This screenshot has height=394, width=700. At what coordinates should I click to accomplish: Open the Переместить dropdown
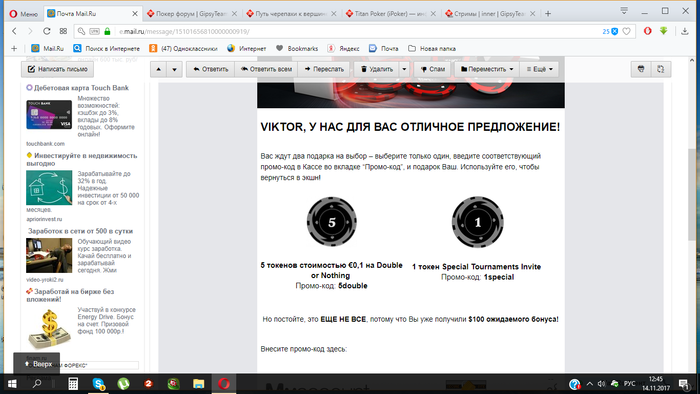click(487, 69)
